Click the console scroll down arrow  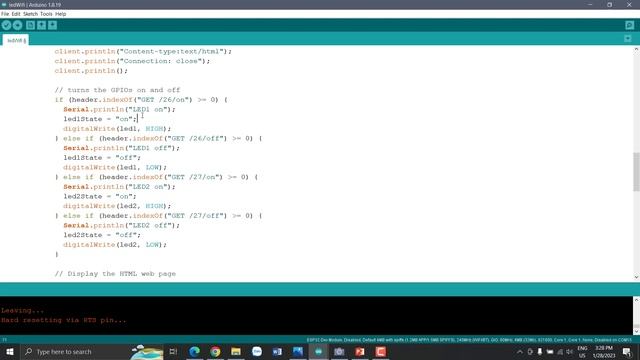point(636,331)
